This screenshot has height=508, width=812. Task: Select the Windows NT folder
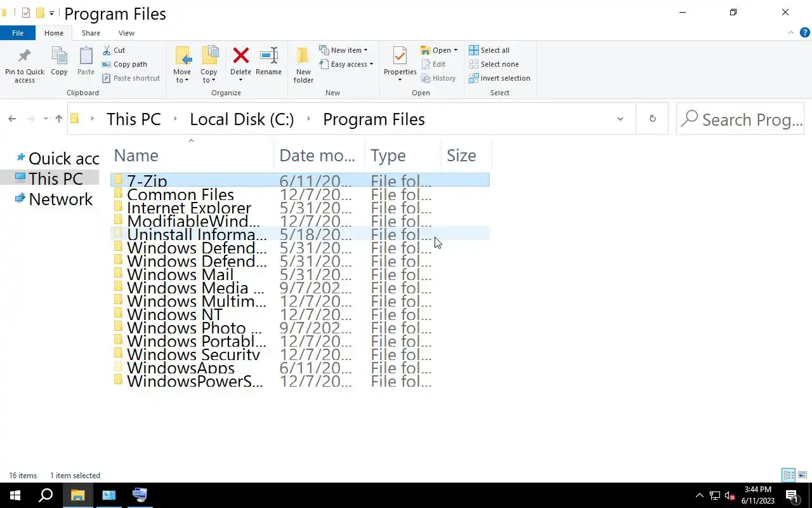click(300, 314)
